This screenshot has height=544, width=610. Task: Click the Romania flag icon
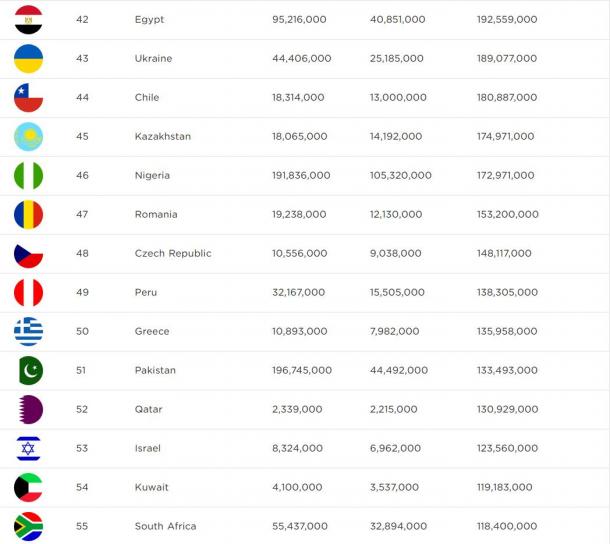[28, 214]
